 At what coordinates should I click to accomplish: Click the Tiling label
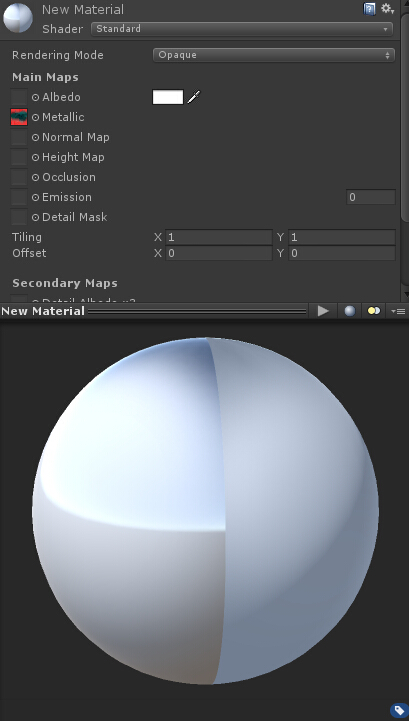tap(27, 237)
